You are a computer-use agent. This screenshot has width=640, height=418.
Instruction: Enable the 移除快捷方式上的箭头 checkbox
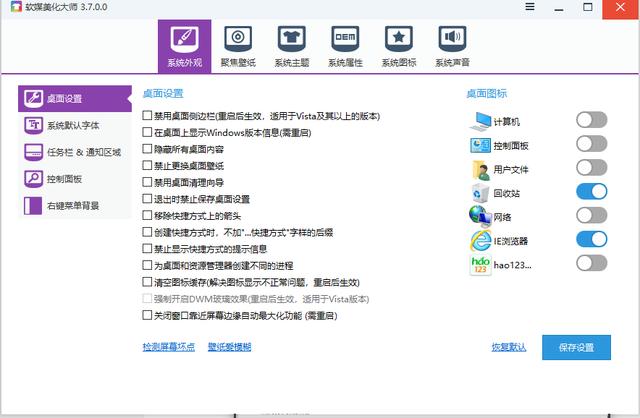click(148, 215)
